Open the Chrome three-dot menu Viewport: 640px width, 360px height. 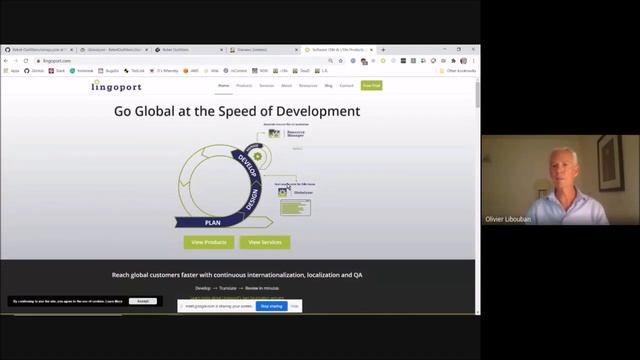coord(473,61)
